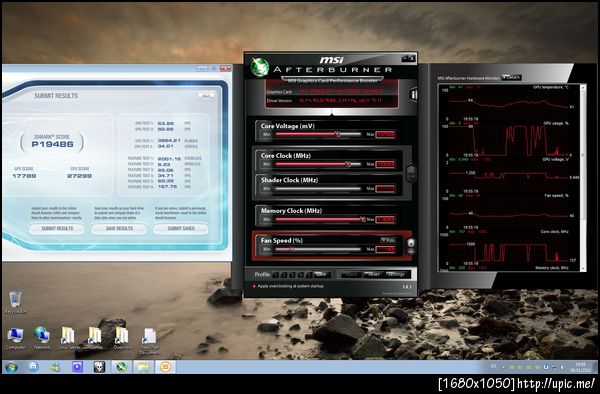
Task: Switch to the 3DMark orange taskbar icon
Action: [x=165, y=367]
